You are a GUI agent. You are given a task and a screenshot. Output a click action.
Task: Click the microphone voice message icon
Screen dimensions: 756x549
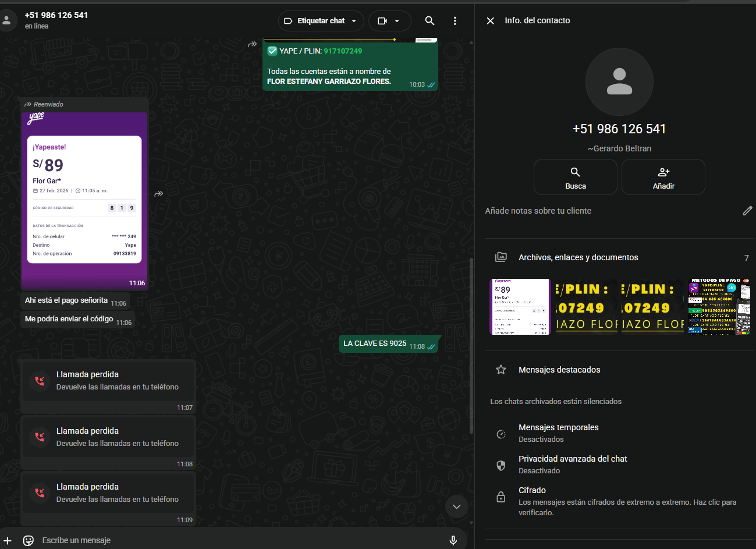(453, 540)
